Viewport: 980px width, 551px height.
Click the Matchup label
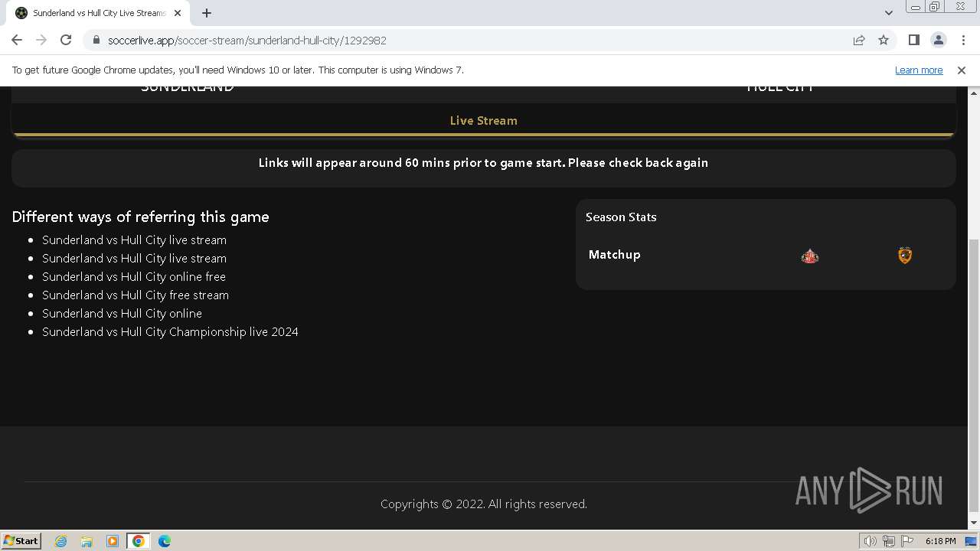pyautogui.click(x=614, y=255)
